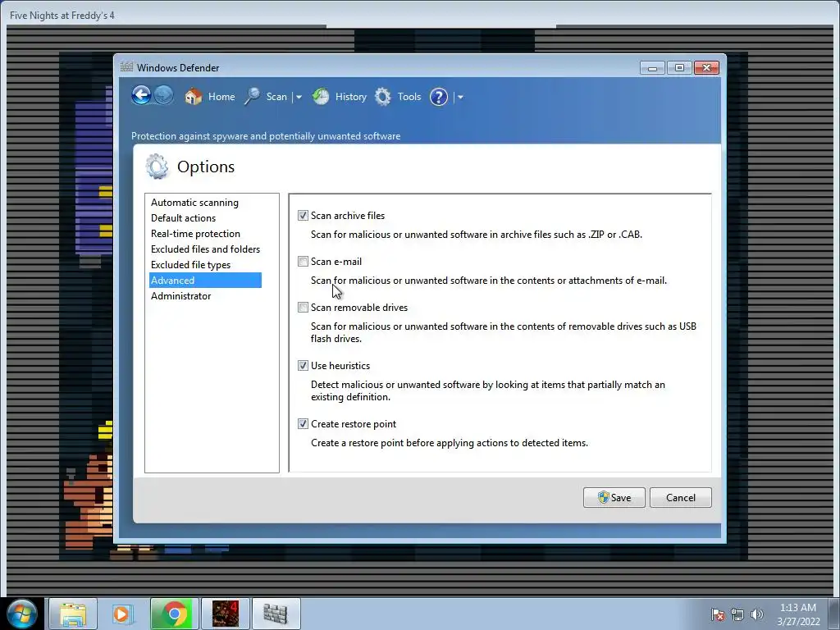Viewport: 840px width, 630px height.
Task: Open the Windows Start orb
Action: pyautogui.click(x=22, y=614)
